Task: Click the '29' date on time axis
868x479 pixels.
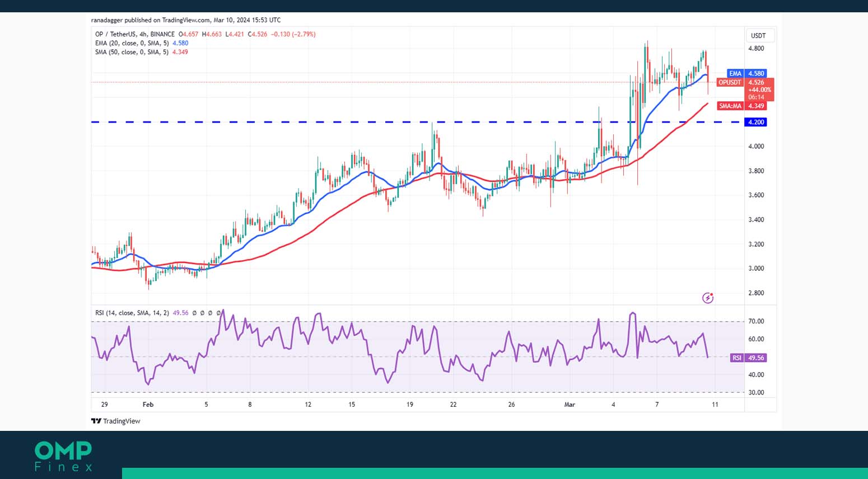Action: pos(105,405)
